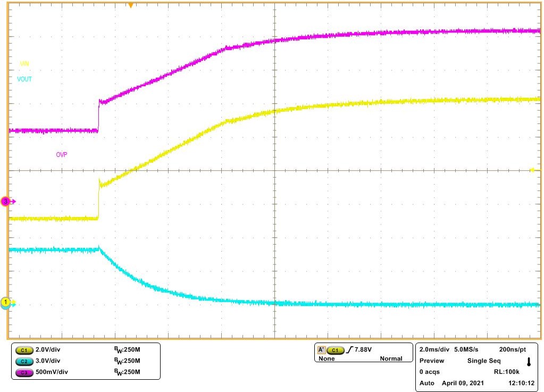Open the Normal trigger mode selector
Image resolution: width=544 pixels, height=392 pixels.
392,358
